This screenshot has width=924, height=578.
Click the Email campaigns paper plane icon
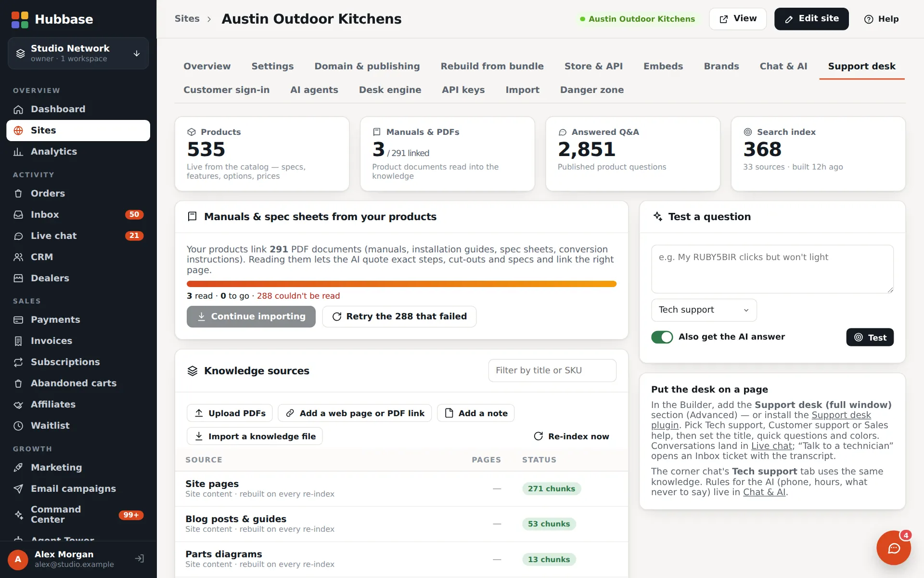pos(18,489)
